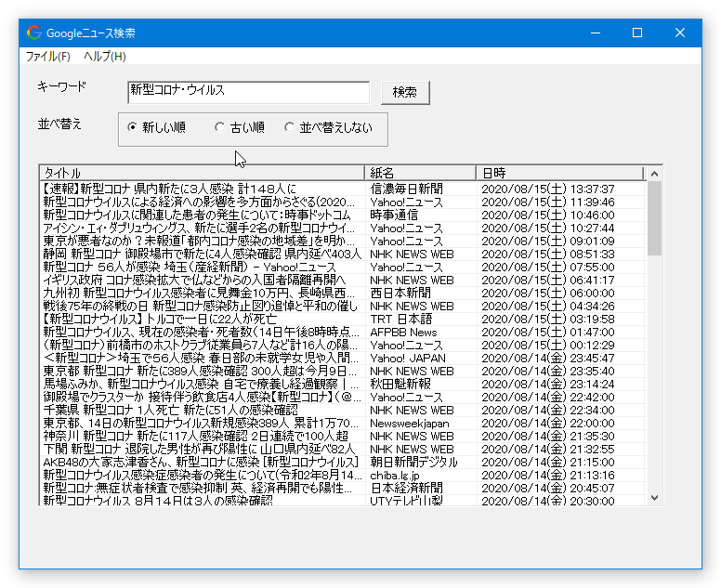
Task: Click date 2020/08/14(金) 22:00:00
Action: pyautogui.click(x=548, y=423)
